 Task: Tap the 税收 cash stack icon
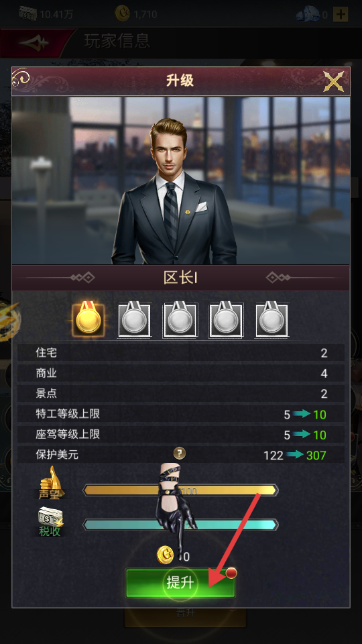(x=50, y=522)
